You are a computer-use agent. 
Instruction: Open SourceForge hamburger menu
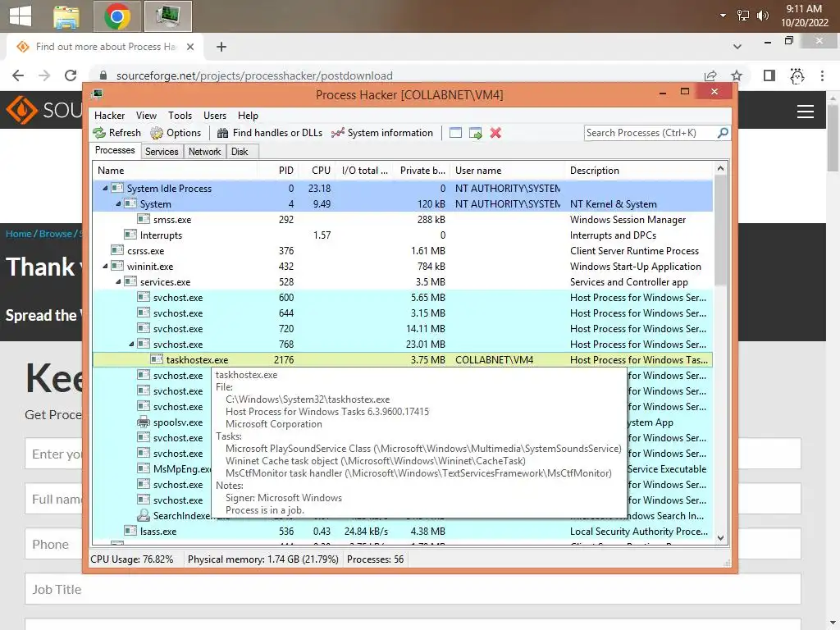806,112
